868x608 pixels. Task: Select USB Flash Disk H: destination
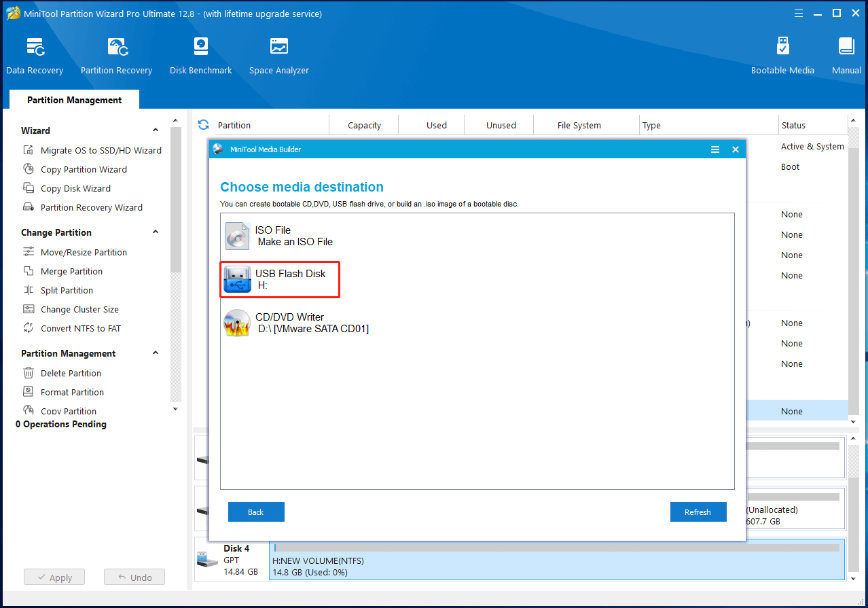(280, 279)
